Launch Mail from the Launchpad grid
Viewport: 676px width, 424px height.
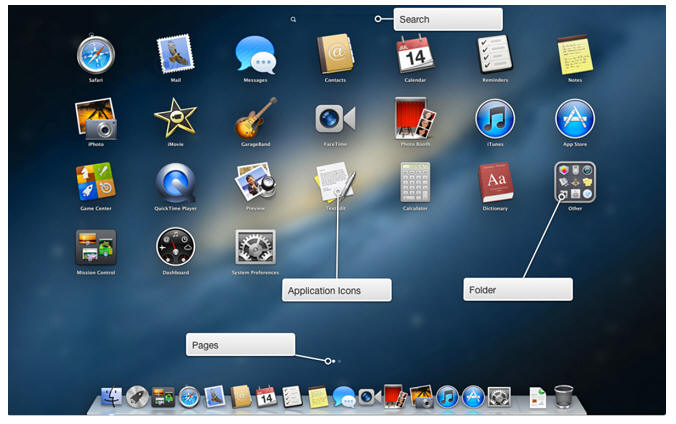[x=175, y=55]
